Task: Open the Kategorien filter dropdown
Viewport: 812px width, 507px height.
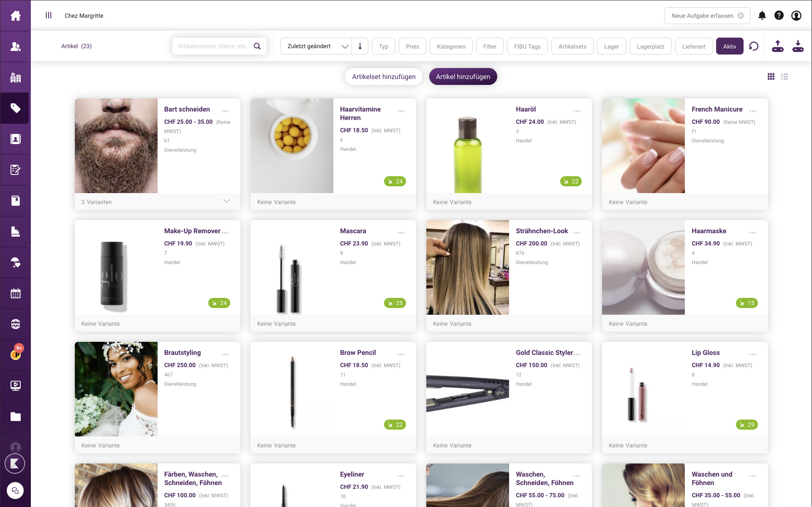Action: click(x=451, y=46)
